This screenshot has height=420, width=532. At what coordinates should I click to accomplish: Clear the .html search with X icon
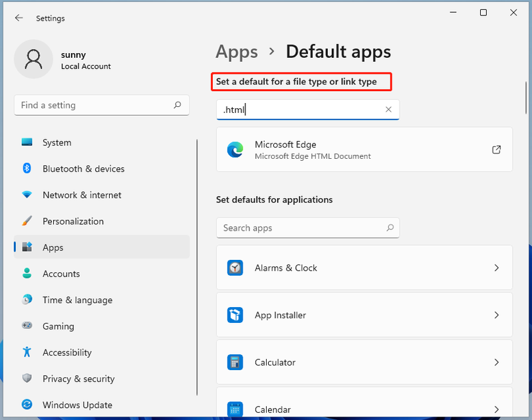388,110
